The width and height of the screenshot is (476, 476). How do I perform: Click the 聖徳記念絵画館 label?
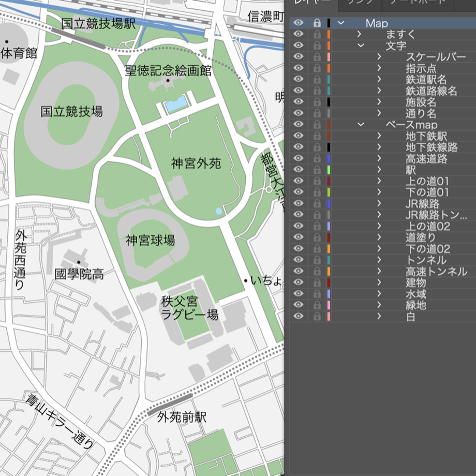coord(168,70)
